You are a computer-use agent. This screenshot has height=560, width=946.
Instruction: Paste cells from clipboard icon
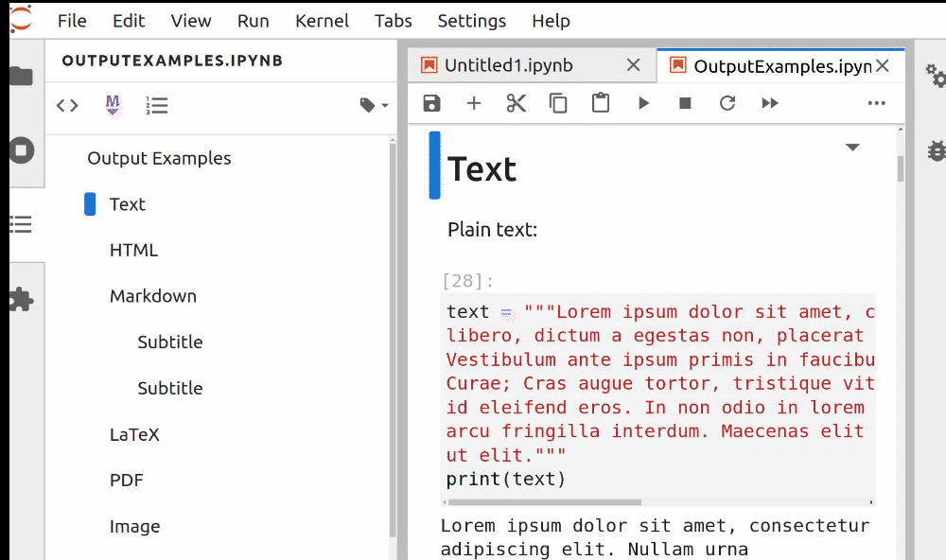(x=601, y=102)
